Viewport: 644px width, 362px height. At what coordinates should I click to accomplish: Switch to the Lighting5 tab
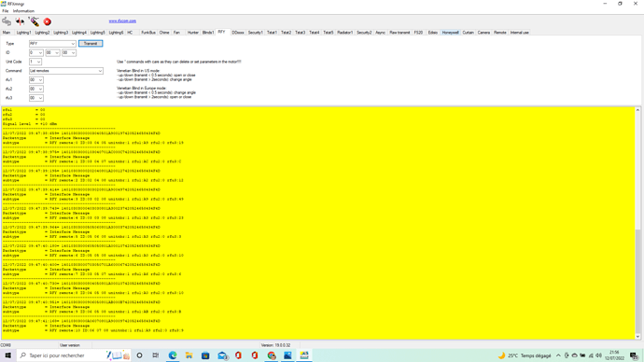97,33
